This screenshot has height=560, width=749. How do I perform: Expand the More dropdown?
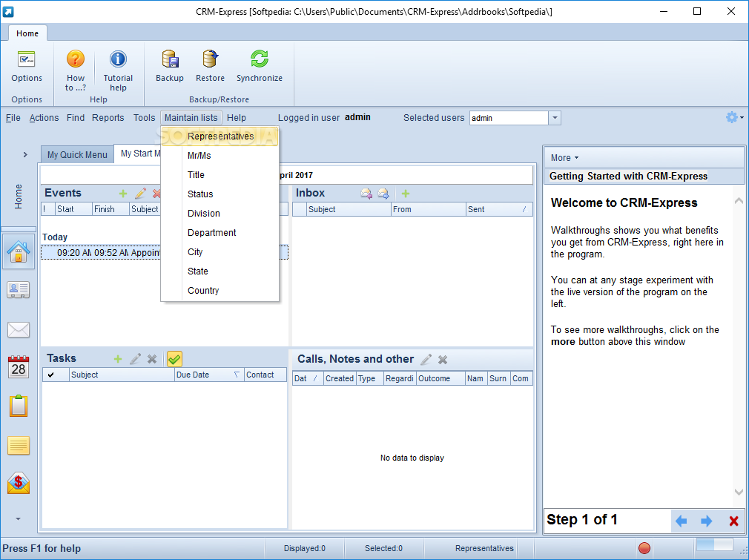coord(564,158)
